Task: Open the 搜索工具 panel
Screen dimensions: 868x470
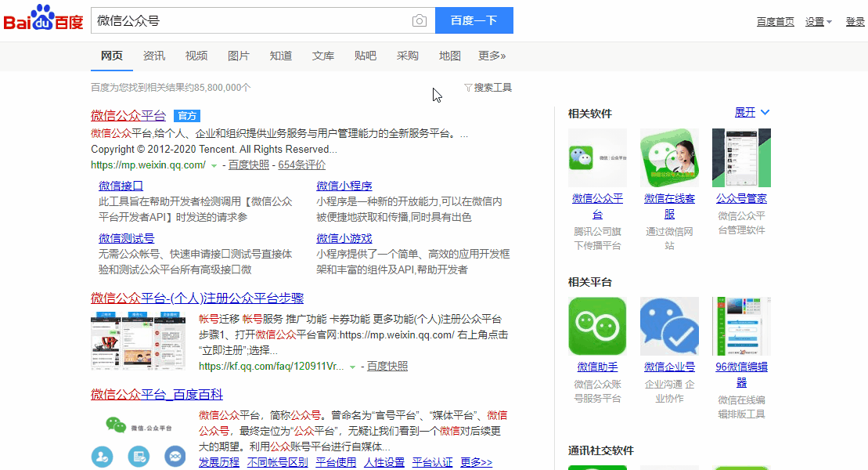Action: coord(492,87)
